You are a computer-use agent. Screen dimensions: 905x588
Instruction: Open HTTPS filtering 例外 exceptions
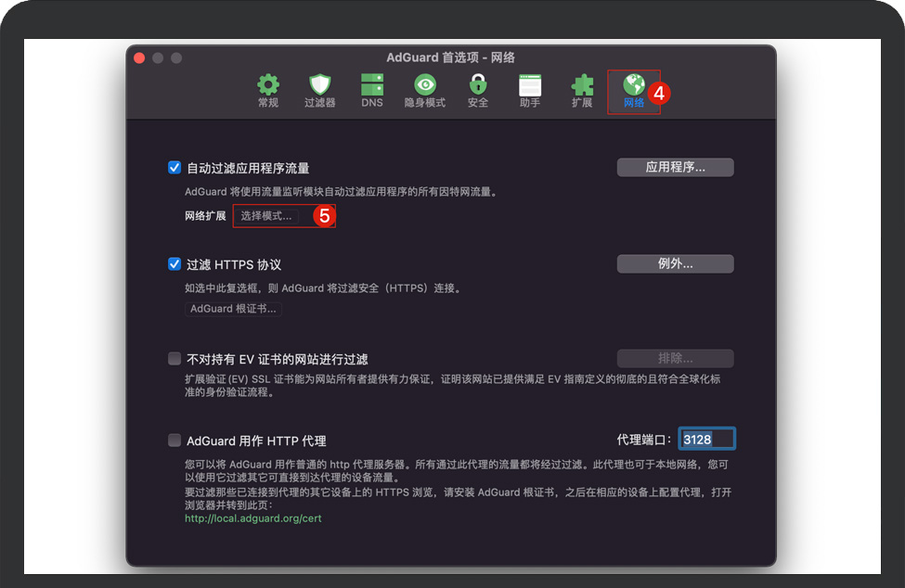click(675, 263)
